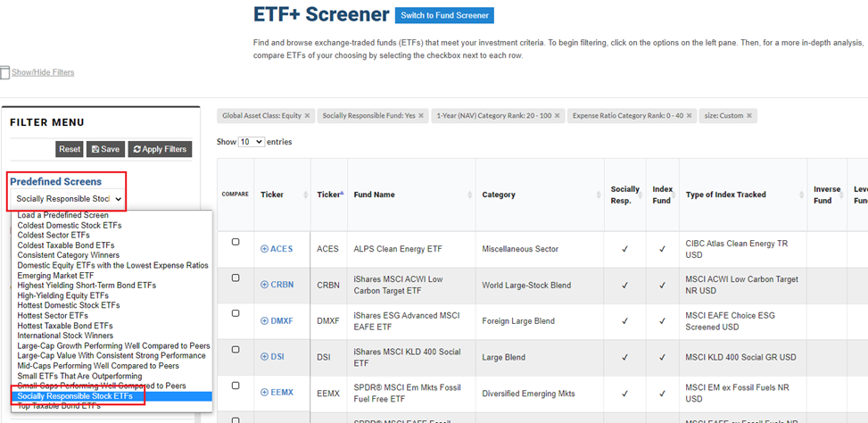Remove the Expense Ratio Category Rank filter
Image resolution: width=868 pixels, height=423 pixels.
689,116
